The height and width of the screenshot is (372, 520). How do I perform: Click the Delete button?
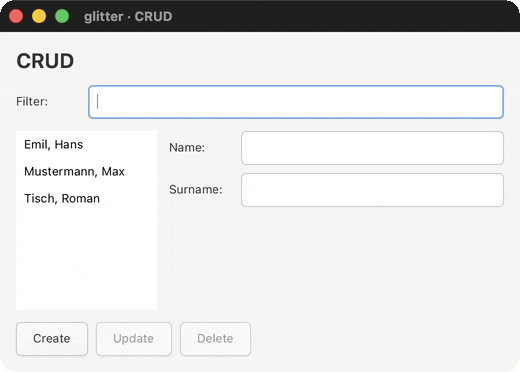pos(215,339)
